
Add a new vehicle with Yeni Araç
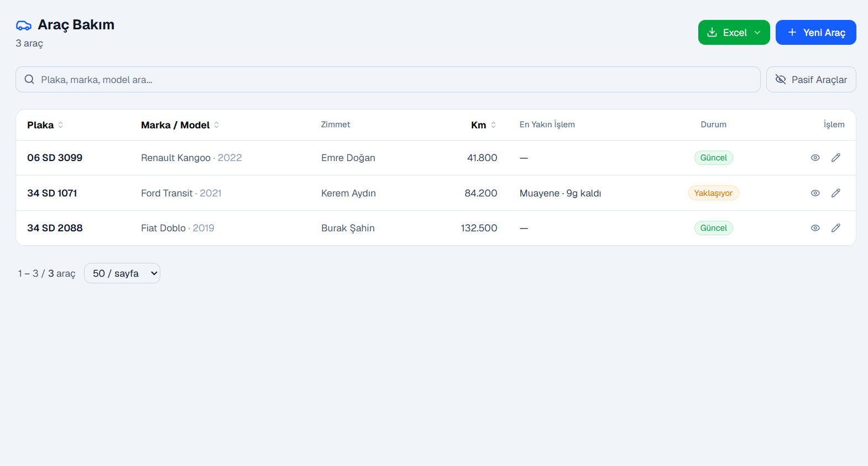(x=815, y=33)
